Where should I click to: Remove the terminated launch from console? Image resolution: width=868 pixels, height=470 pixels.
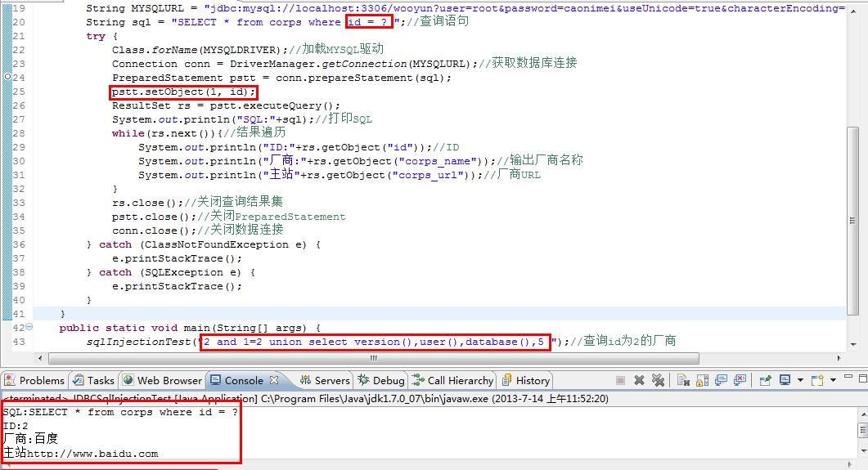coord(640,380)
